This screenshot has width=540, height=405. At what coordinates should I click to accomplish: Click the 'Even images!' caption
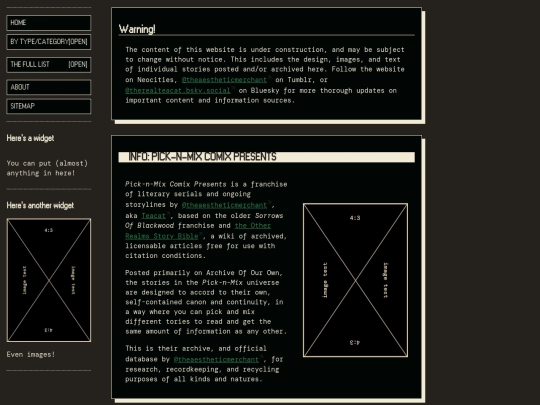point(31,354)
